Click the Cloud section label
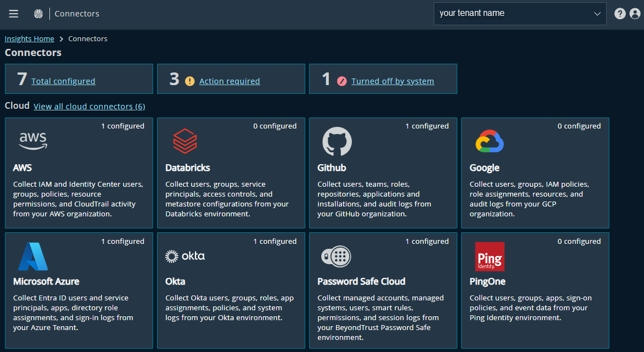The image size is (644, 352). pos(17,105)
